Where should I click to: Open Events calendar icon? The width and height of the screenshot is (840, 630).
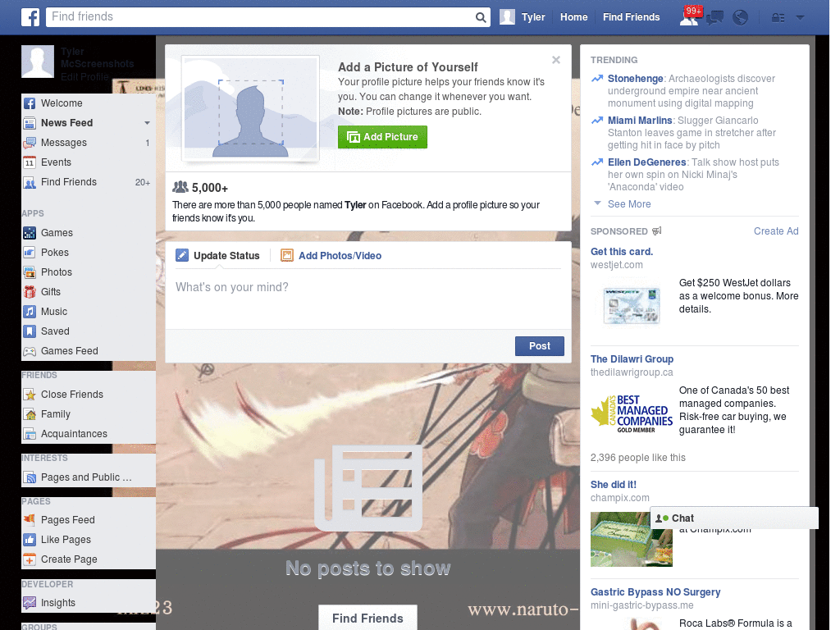tap(30, 163)
